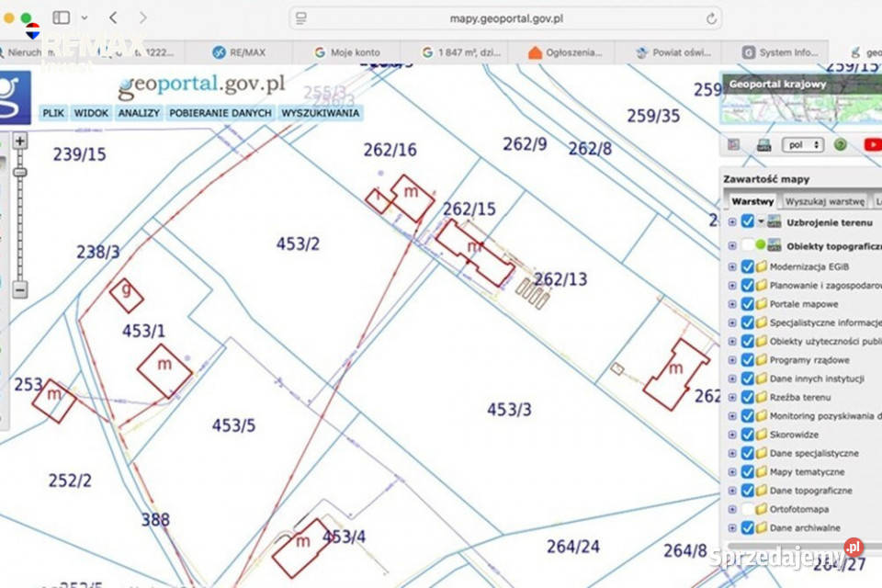Switch to the '1 847 m², dzi...' tab

(x=461, y=52)
